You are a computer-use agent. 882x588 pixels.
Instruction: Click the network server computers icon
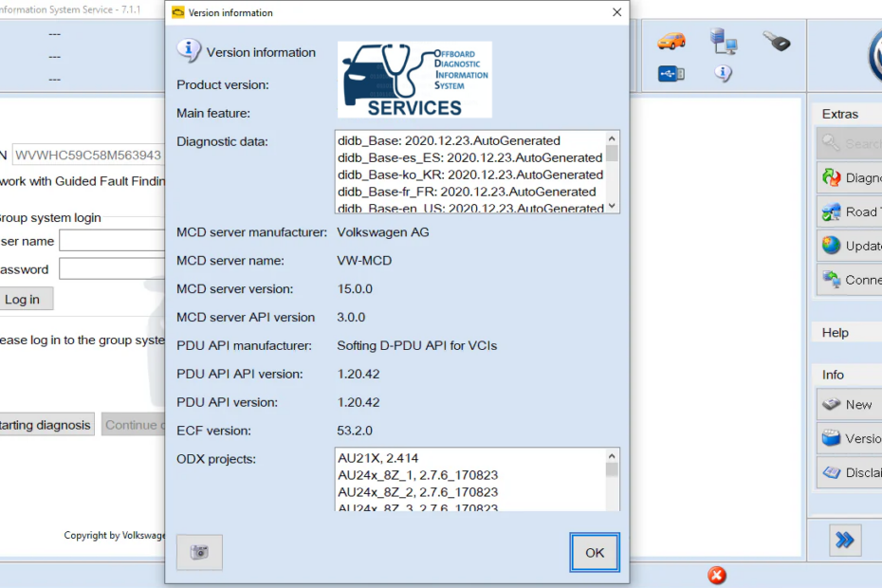point(724,41)
